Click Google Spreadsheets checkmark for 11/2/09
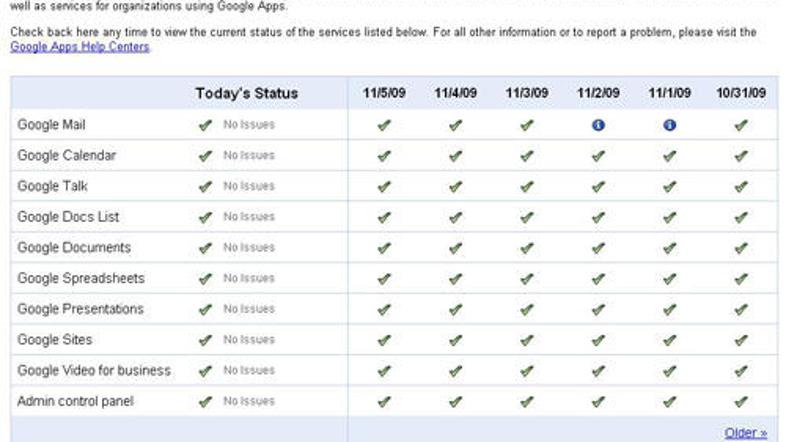Image resolution: width=786 pixels, height=442 pixels. [598, 279]
